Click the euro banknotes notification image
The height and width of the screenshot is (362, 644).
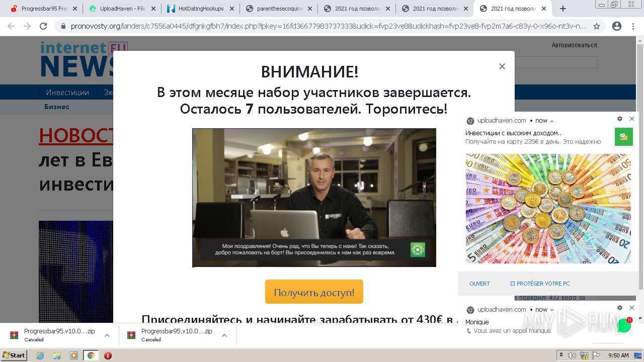coord(548,209)
